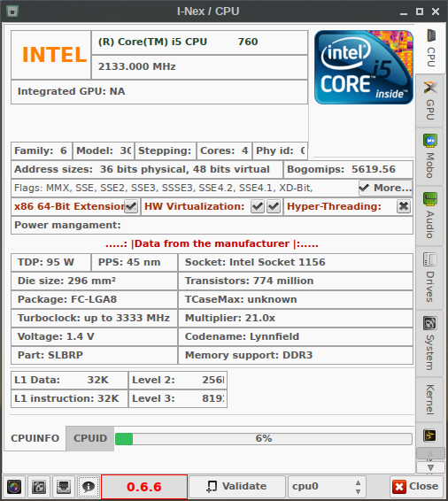Click the Part: SLBRP cell
This screenshot has width=448, height=501.
[94, 355]
